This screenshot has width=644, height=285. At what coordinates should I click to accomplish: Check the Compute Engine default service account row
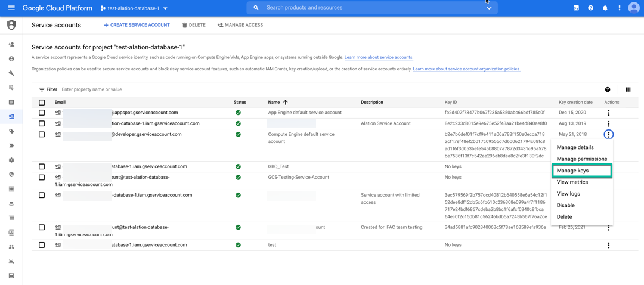pos(42,134)
